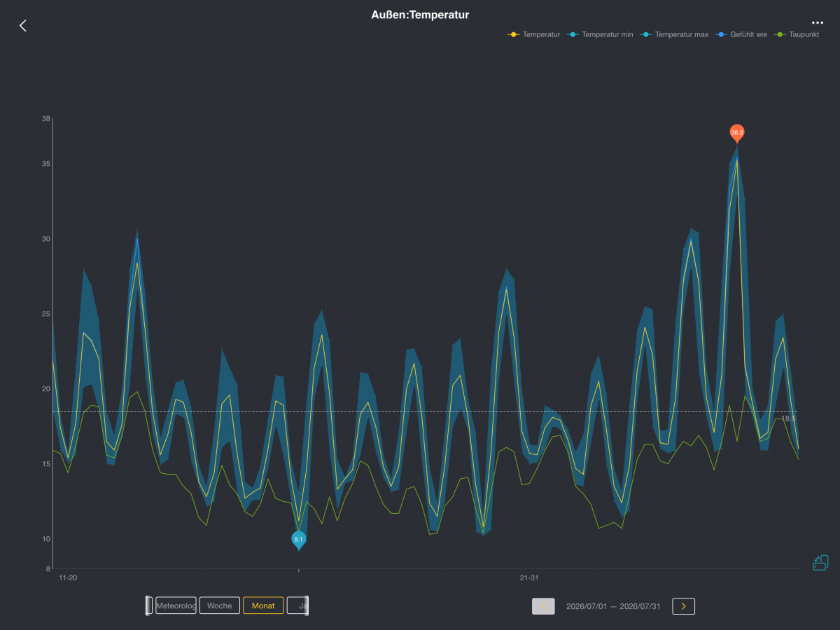Tap the 18.5 average dashed line label
The height and width of the screenshot is (630, 840).
point(788,418)
